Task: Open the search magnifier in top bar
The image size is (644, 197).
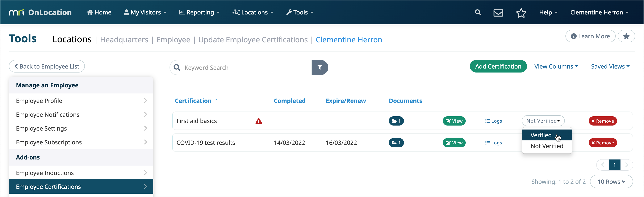Action: (x=478, y=12)
